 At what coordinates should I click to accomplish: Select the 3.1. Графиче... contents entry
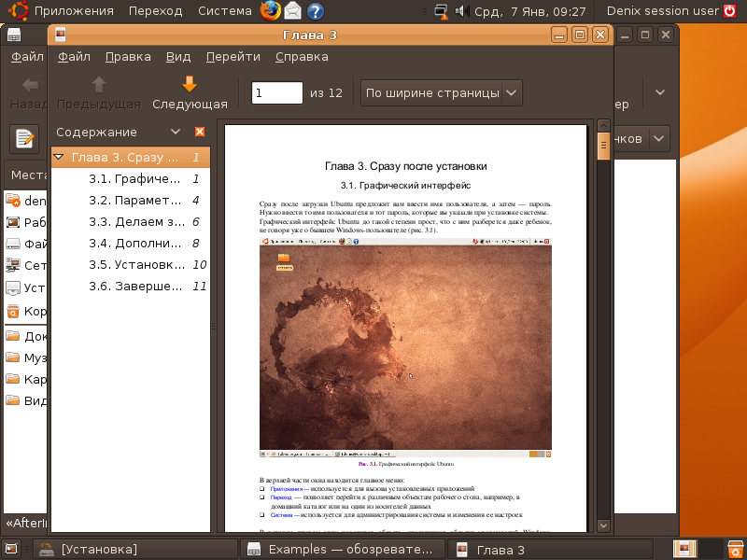131,178
